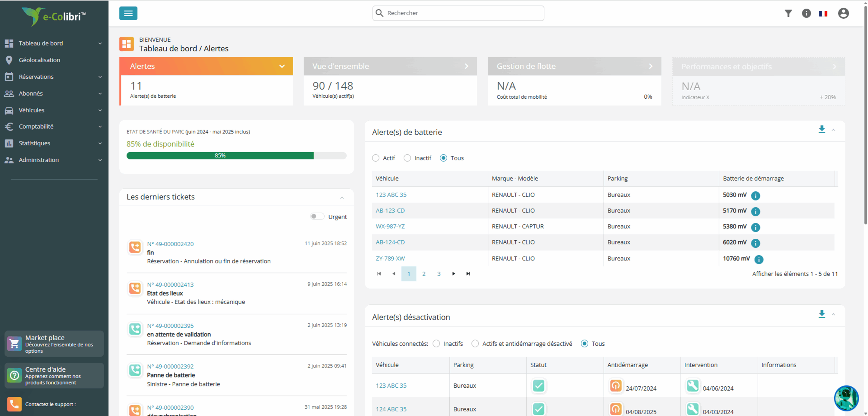Image resolution: width=868 pixels, height=416 pixels.
Task: Select Actif battery alert filter
Action: [x=375, y=158]
